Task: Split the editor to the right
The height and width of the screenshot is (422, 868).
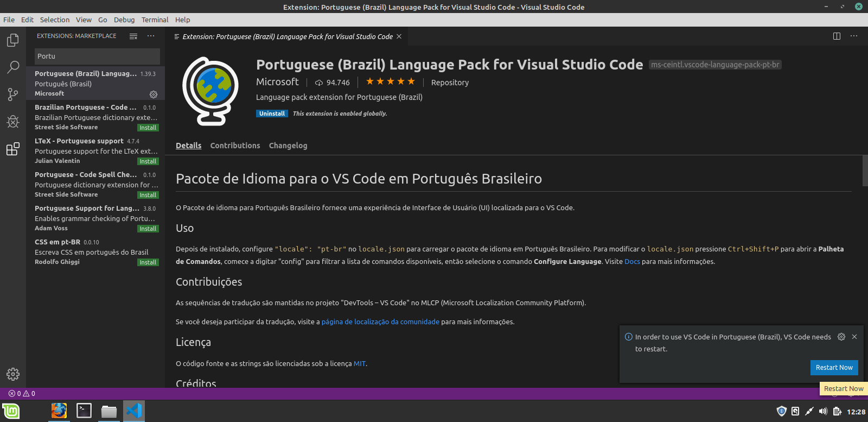Action: click(x=837, y=36)
